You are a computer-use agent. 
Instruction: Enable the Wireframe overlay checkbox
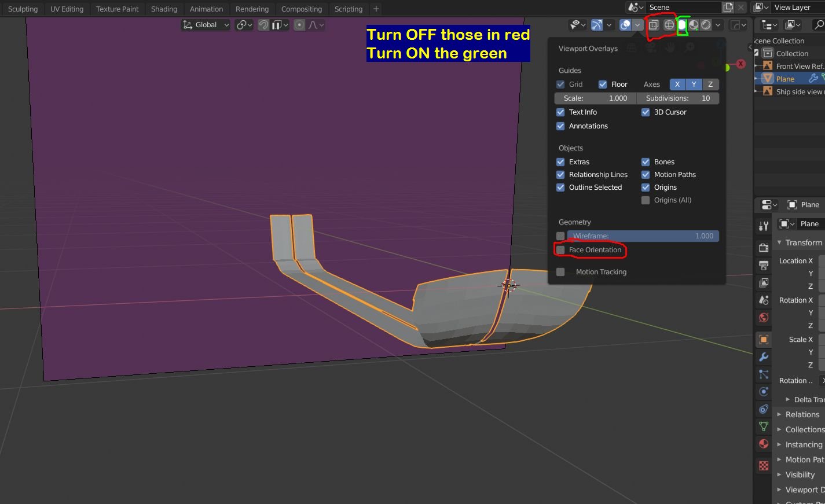pyautogui.click(x=560, y=236)
